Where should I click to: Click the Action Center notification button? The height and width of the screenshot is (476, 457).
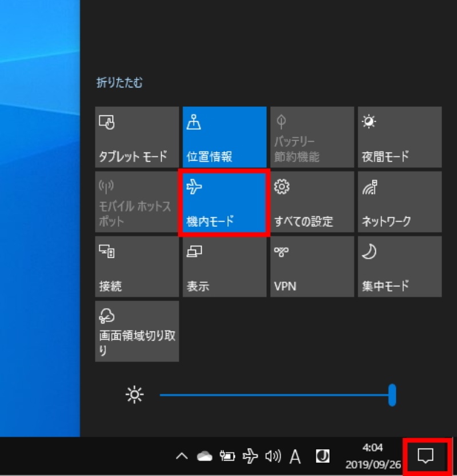426,456
